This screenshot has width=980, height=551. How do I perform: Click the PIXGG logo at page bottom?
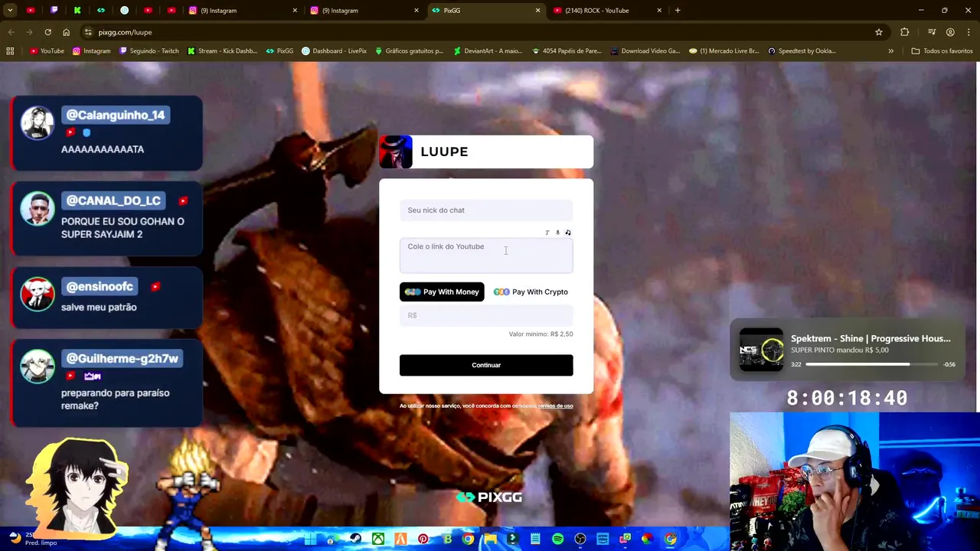488,497
